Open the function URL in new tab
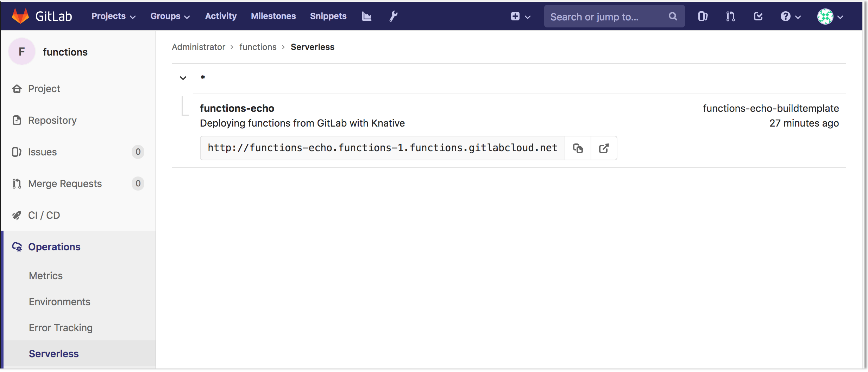Screen dimensions: 868x372 tap(604, 148)
